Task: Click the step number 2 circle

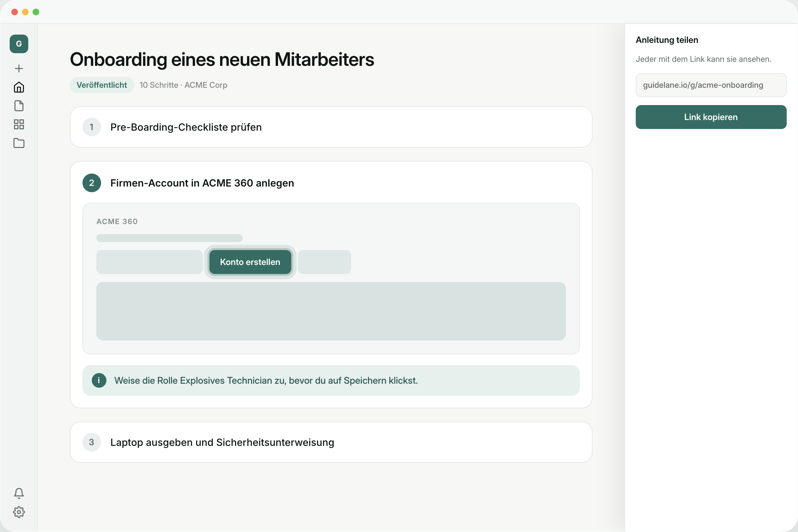Action: (x=92, y=183)
